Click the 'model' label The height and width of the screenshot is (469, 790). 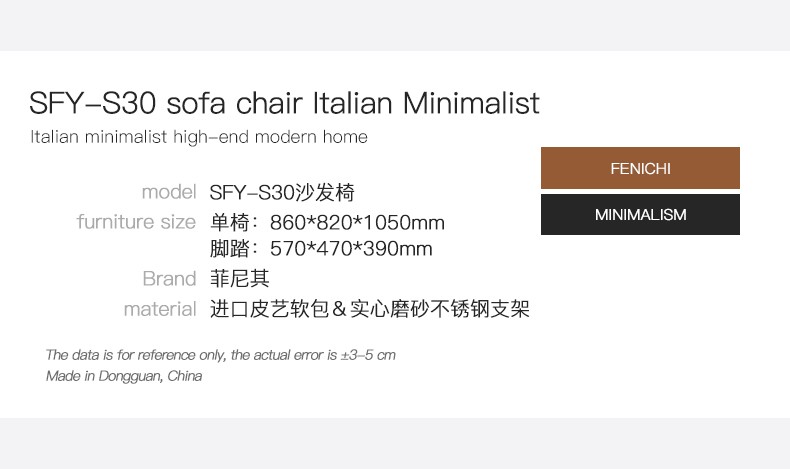[169, 192]
